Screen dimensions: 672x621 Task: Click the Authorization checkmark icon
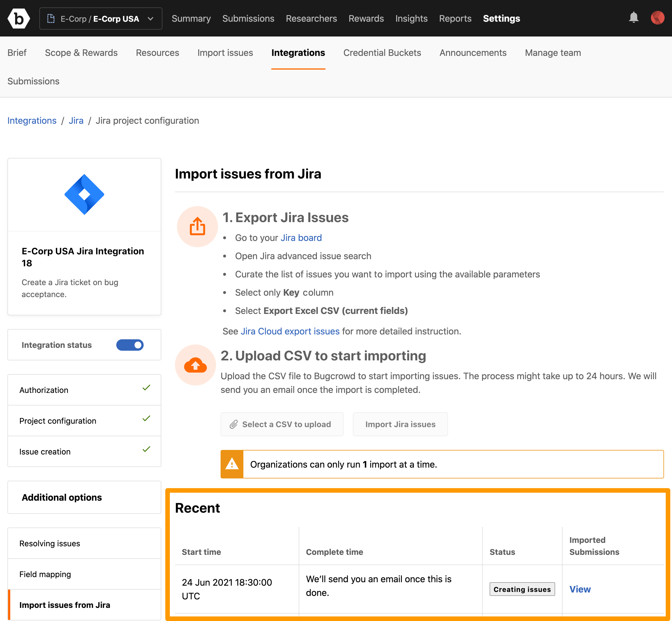146,388
